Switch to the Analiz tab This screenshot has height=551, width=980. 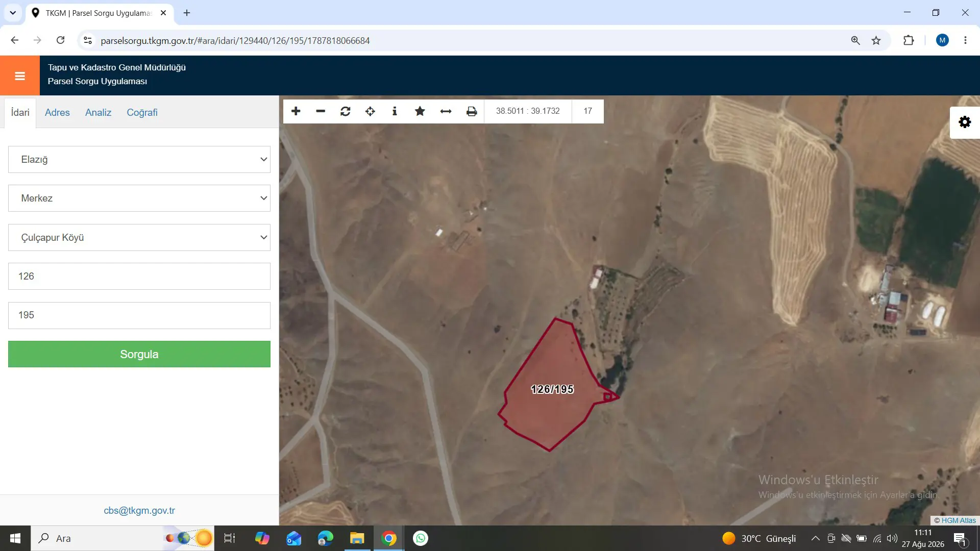[x=98, y=112]
